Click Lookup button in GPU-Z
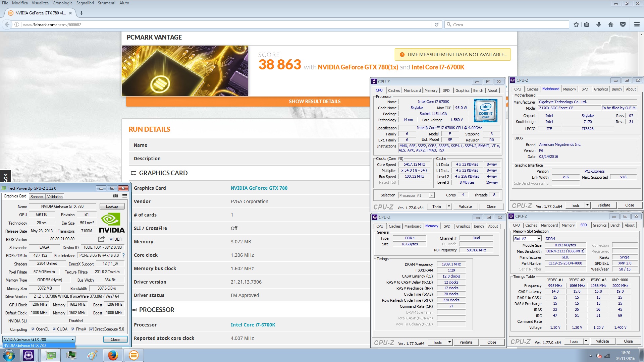This screenshot has width=644, height=362. pyautogui.click(x=112, y=206)
